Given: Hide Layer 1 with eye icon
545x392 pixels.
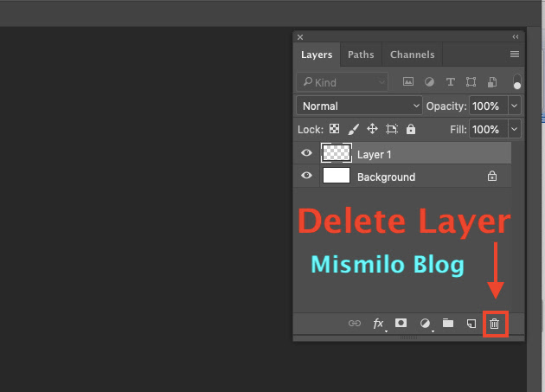Looking at the screenshot, I should coord(306,152).
